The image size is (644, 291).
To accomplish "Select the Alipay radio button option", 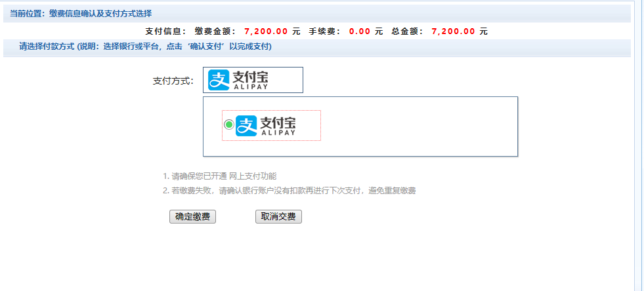I will 229,124.
